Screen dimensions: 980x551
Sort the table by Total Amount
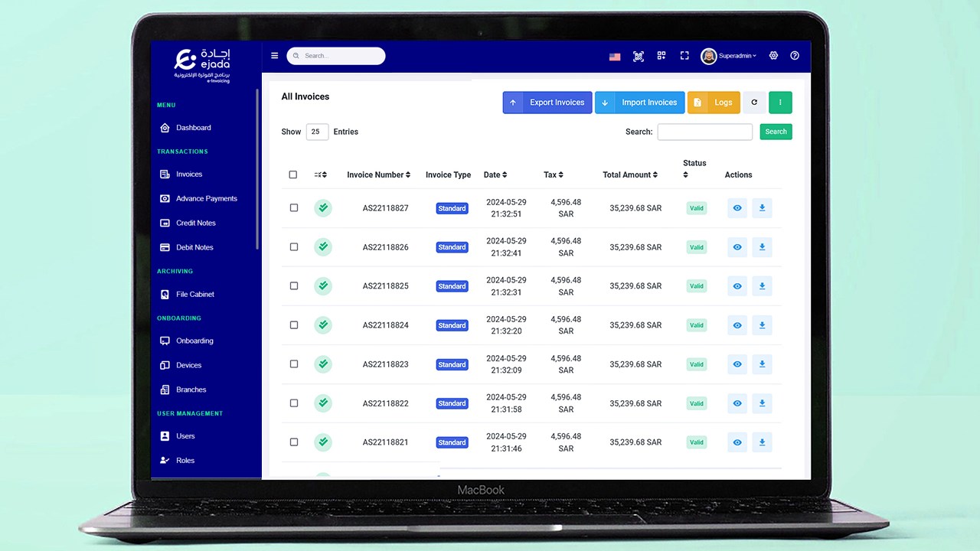pyautogui.click(x=630, y=174)
